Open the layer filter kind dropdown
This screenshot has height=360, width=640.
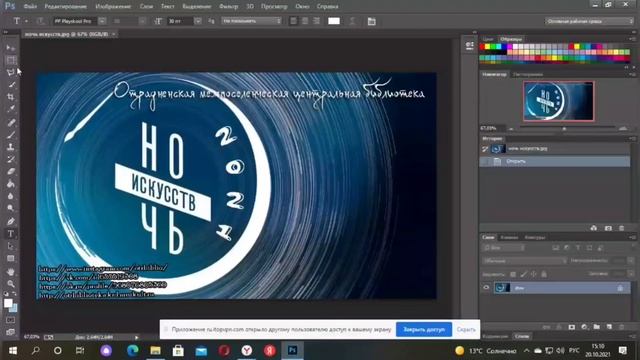pos(503,248)
